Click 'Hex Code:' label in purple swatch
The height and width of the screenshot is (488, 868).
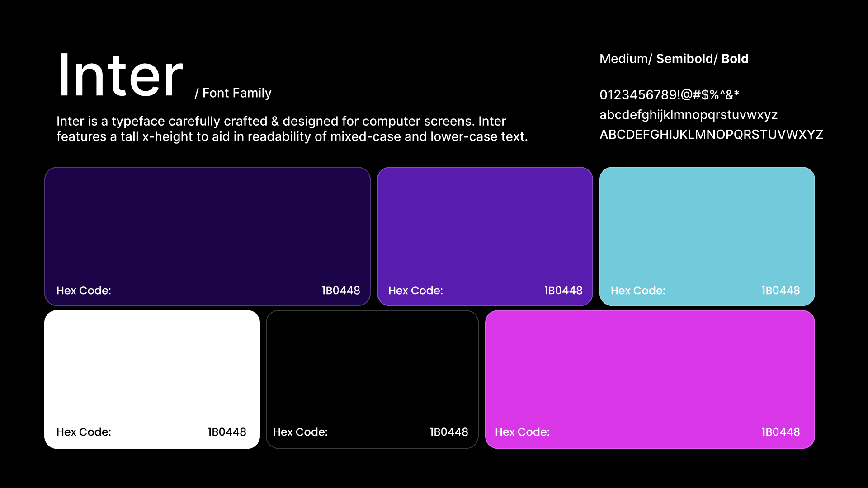pyautogui.click(x=415, y=291)
